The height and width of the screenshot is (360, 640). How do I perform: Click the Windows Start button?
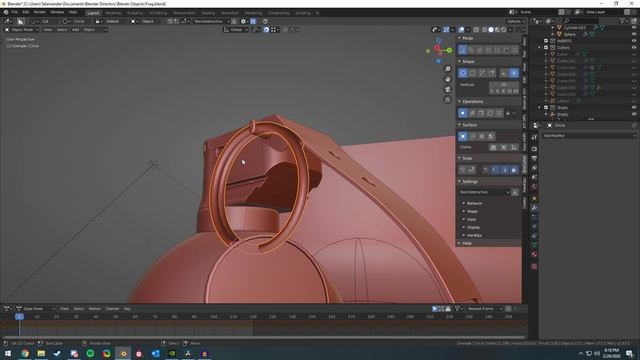(x=8, y=353)
